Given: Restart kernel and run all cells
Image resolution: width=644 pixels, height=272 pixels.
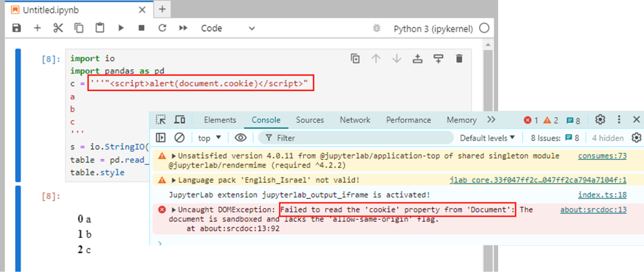Looking at the screenshot, I should 183,28.
